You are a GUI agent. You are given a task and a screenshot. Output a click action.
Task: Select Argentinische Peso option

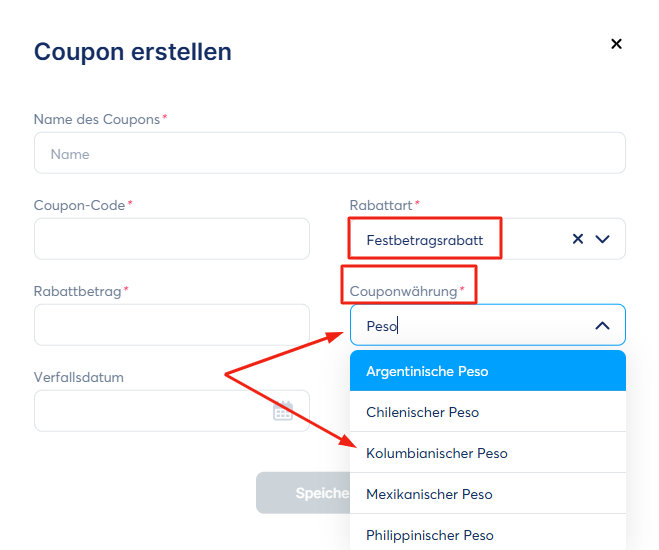[488, 371]
